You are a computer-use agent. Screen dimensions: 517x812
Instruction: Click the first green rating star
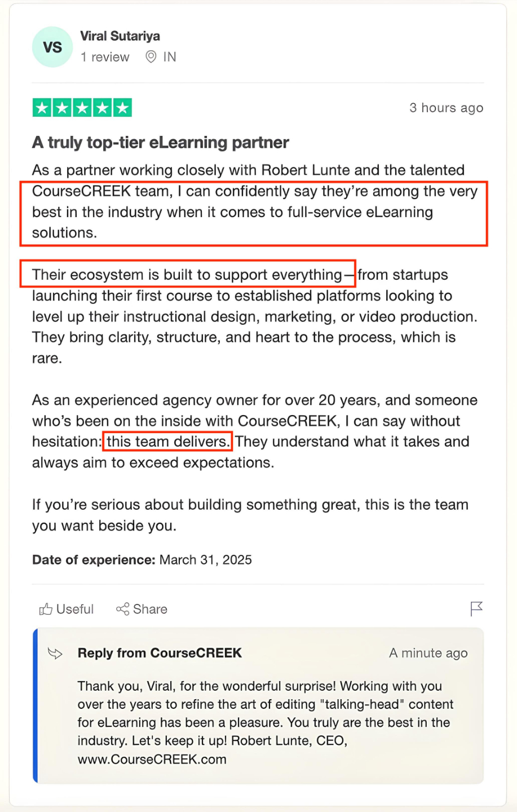coord(42,108)
